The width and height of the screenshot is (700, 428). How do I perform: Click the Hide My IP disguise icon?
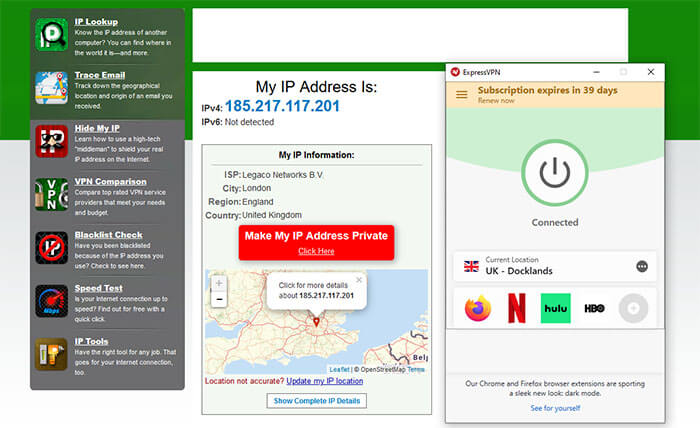point(52,141)
